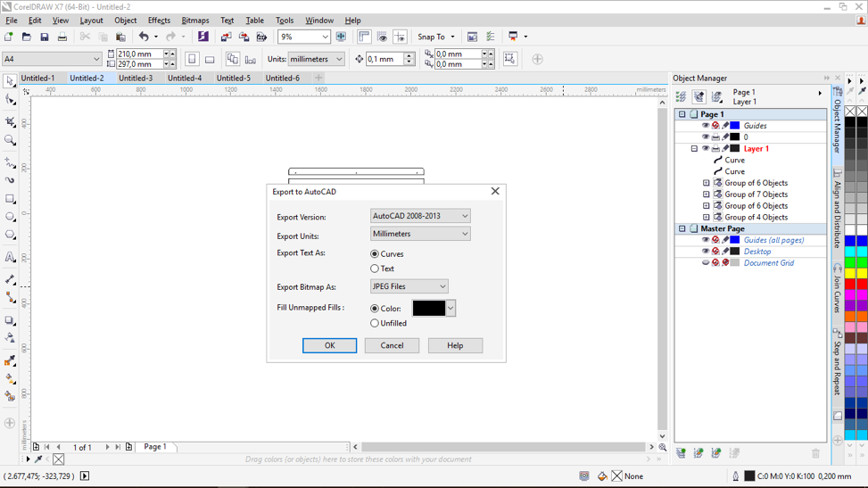Toggle visibility eye of Desktop layer

pos(706,252)
